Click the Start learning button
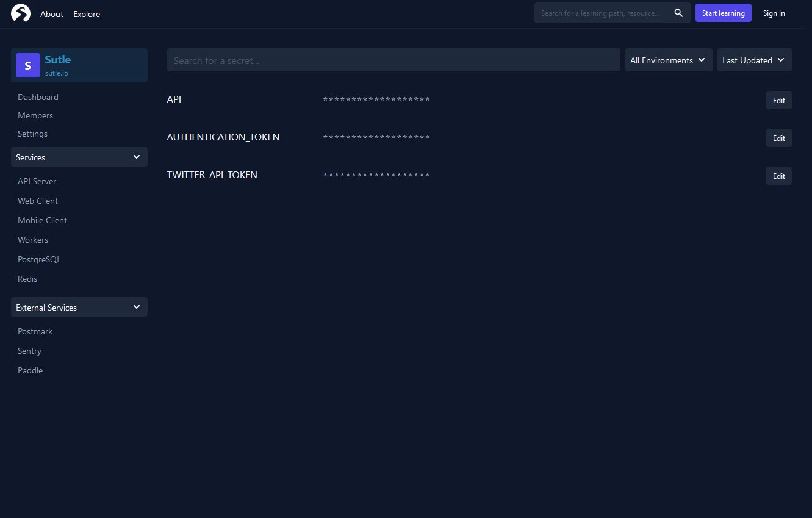The height and width of the screenshot is (518, 812). tap(724, 13)
